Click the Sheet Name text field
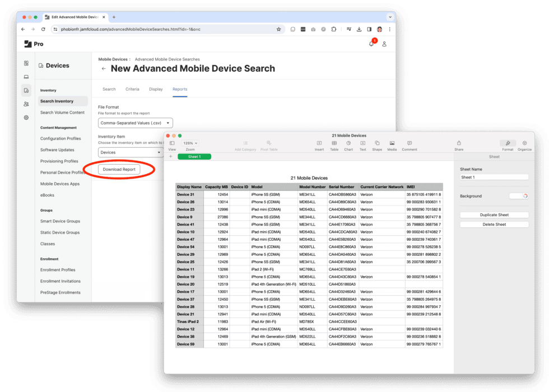 tap(494, 178)
